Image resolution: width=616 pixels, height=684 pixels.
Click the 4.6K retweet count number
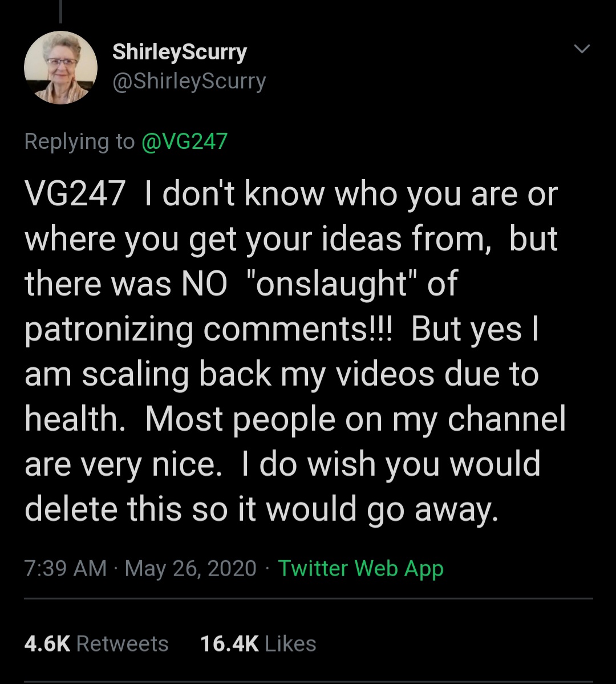tap(47, 643)
